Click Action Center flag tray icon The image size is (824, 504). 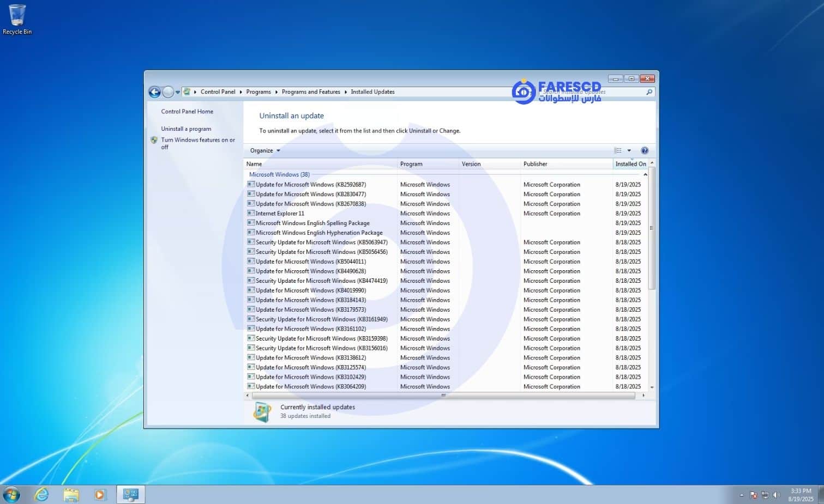753,495
